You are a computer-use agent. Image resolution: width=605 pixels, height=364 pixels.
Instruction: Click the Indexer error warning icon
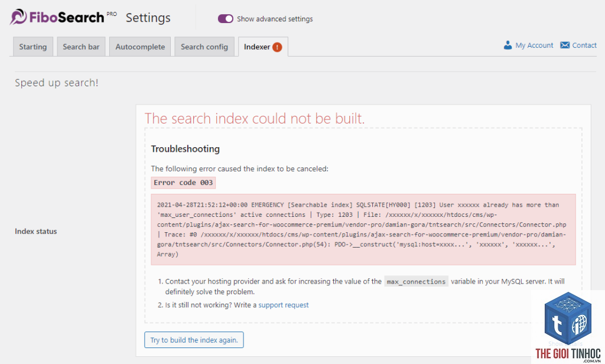[277, 47]
